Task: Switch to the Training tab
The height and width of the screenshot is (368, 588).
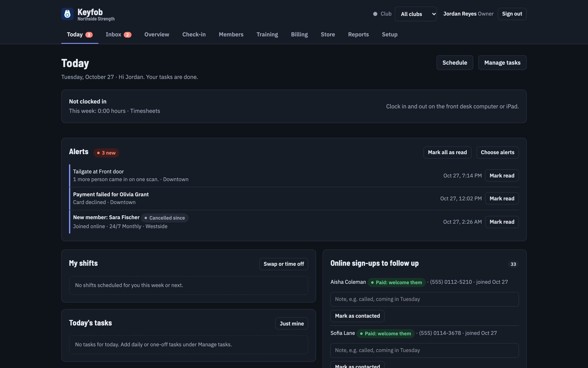Action: [267, 34]
